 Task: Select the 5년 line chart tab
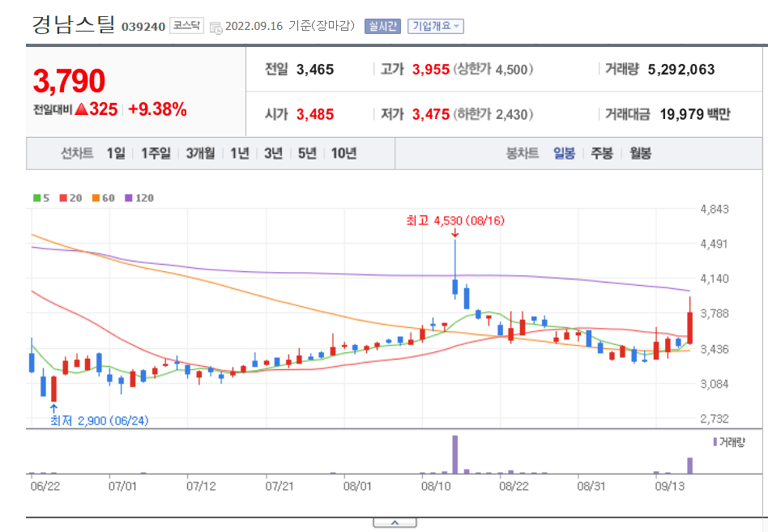click(x=308, y=153)
